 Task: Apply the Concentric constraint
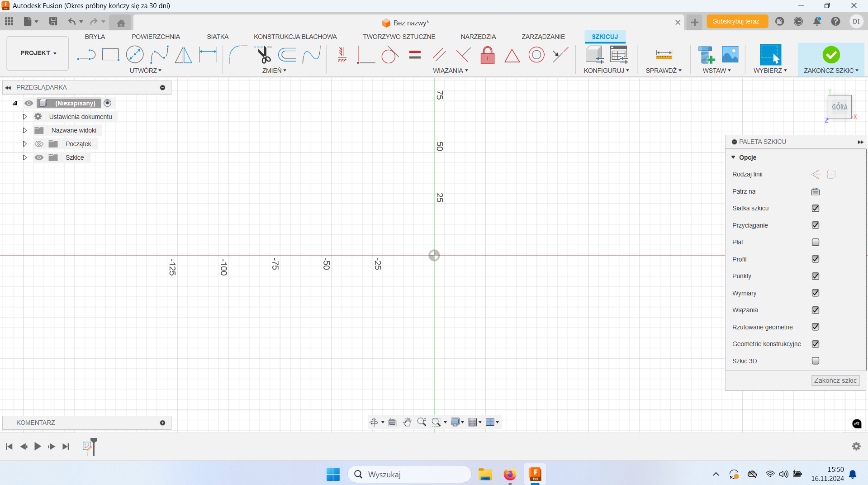pyautogui.click(x=536, y=55)
